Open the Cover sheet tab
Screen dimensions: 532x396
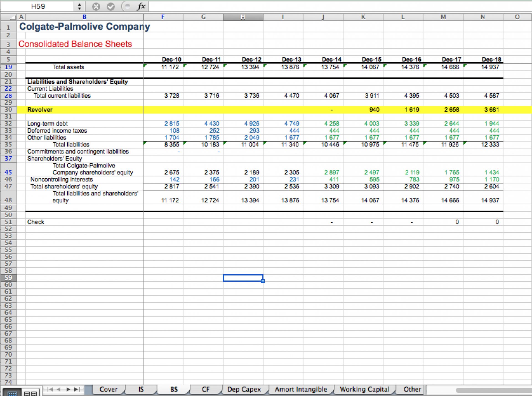(x=108, y=389)
